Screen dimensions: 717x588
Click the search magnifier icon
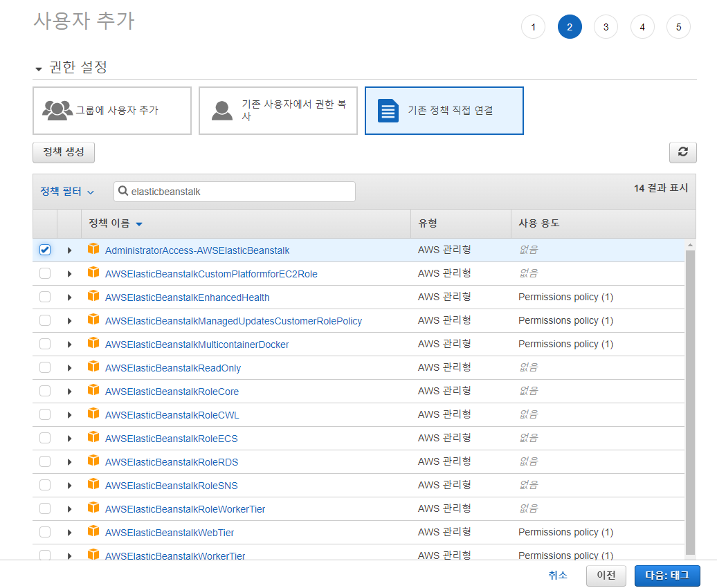point(123,191)
